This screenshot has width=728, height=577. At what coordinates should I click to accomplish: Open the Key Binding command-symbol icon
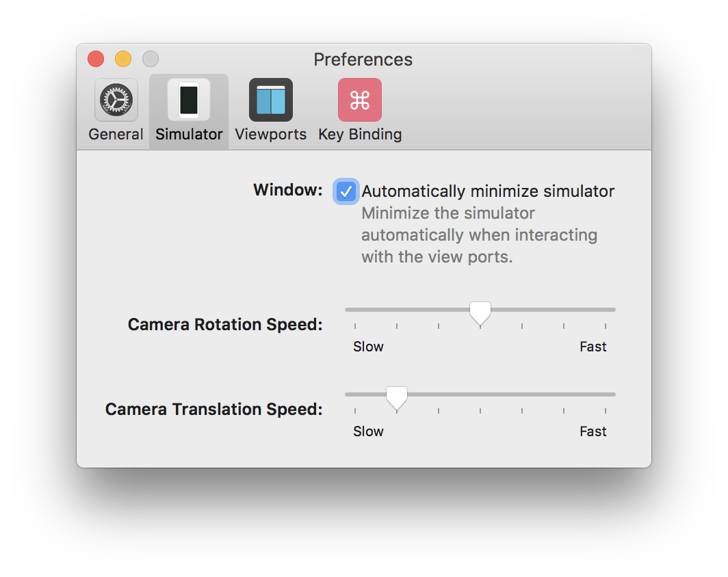[360, 100]
